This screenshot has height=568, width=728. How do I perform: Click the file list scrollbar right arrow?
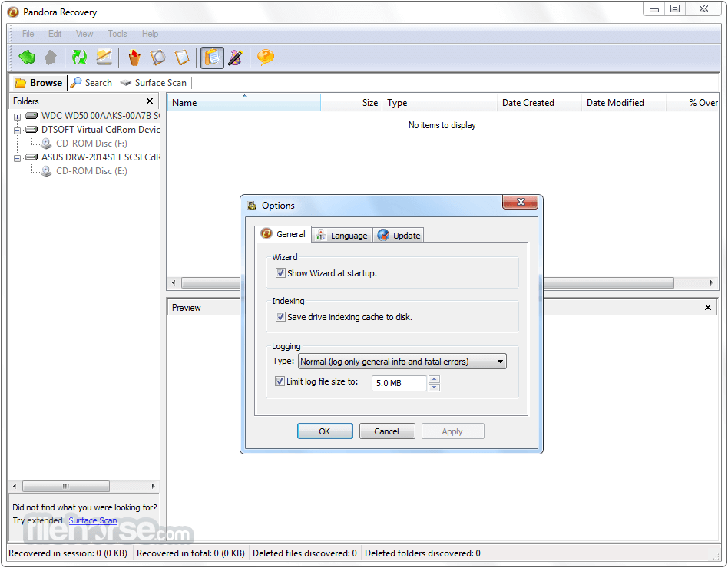(x=711, y=282)
